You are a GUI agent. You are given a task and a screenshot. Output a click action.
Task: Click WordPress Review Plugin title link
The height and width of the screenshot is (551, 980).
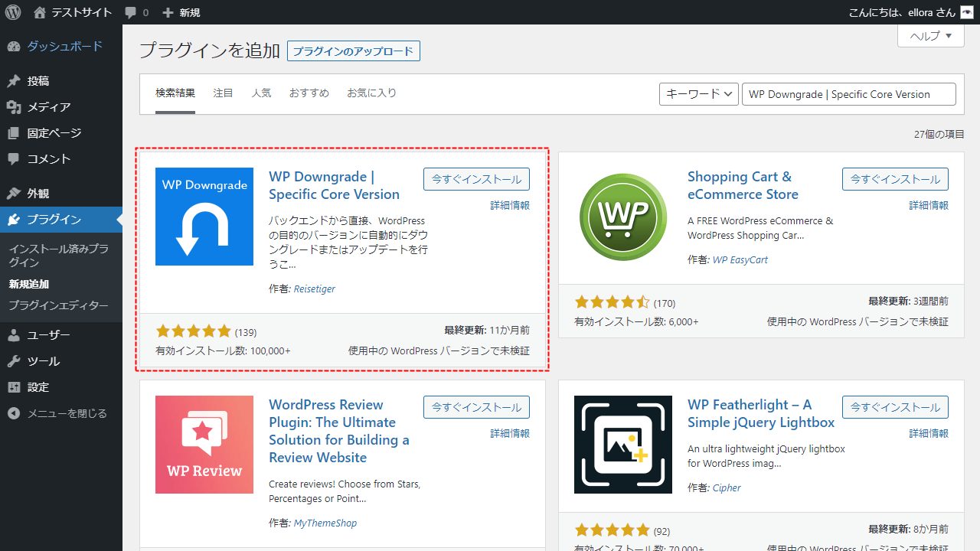[339, 431]
